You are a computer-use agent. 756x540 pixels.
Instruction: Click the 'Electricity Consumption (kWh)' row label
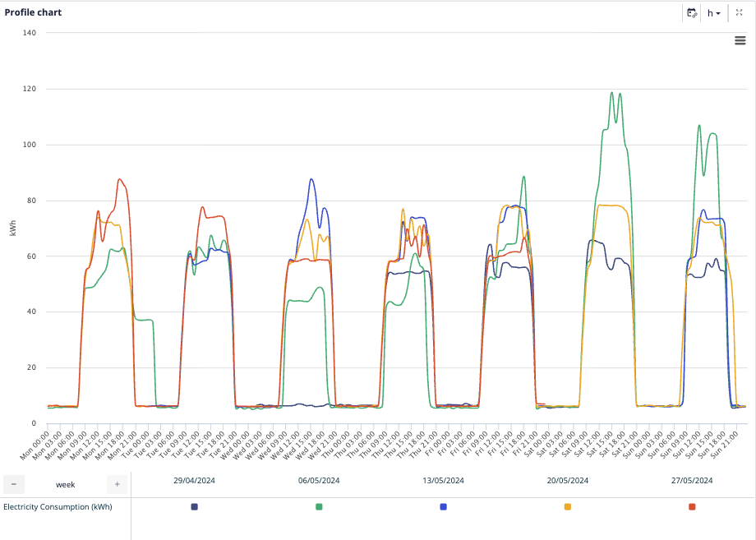coord(58,507)
